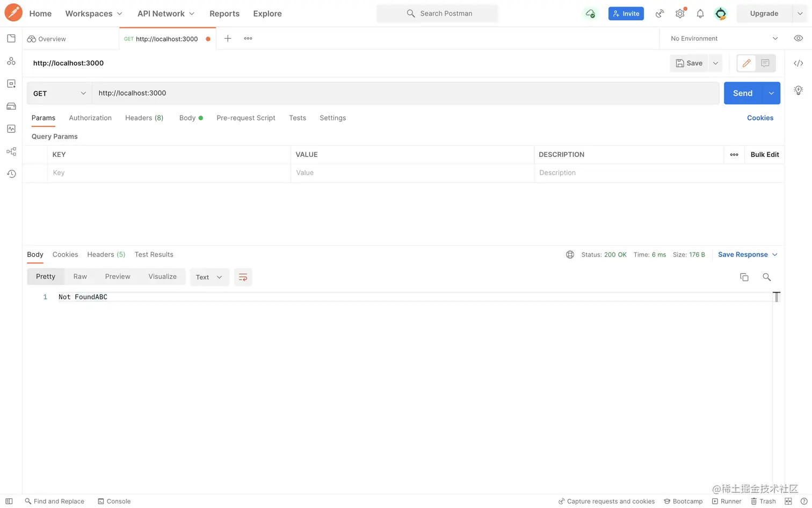Open the Monitors sidebar icon
This screenshot has height=508, width=812.
coord(11,128)
